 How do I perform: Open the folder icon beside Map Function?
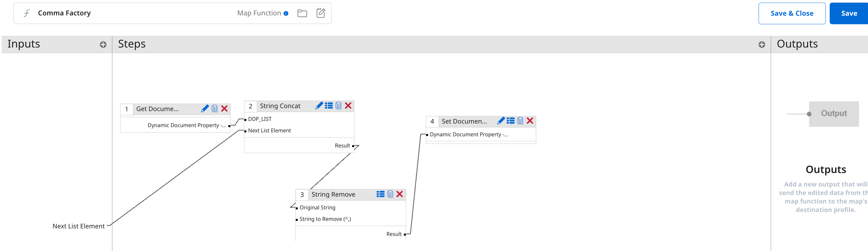pos(302,13)
